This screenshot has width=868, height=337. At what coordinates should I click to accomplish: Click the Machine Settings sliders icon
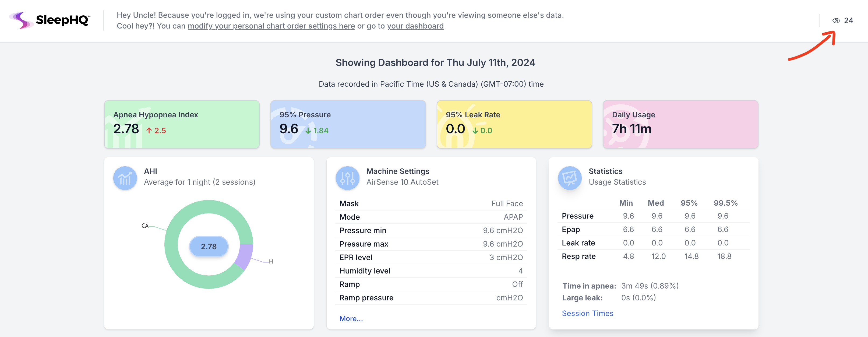[x=347, y=178]
